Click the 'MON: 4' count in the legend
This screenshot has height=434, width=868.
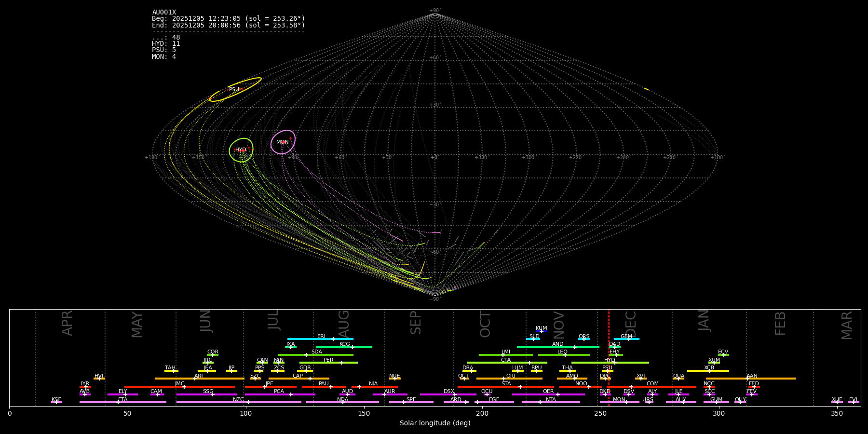164,56
